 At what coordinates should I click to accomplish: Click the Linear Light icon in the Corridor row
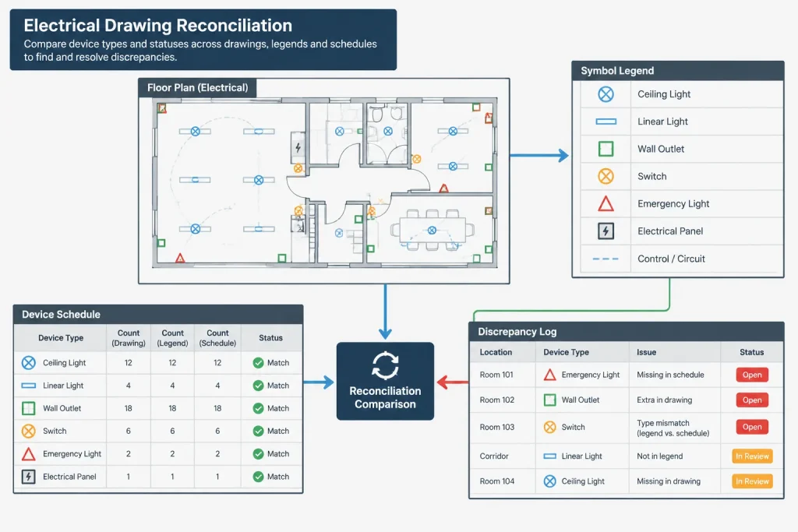coord(549,456)
